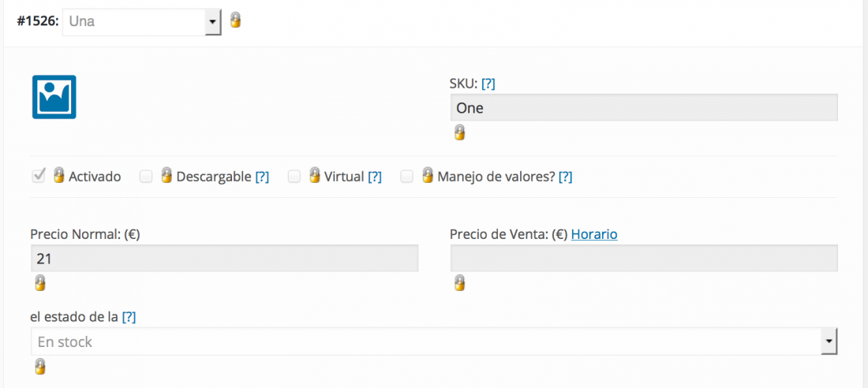Expand the En stock status dropdown
This screenshot has height=388, width=868.
434,341
